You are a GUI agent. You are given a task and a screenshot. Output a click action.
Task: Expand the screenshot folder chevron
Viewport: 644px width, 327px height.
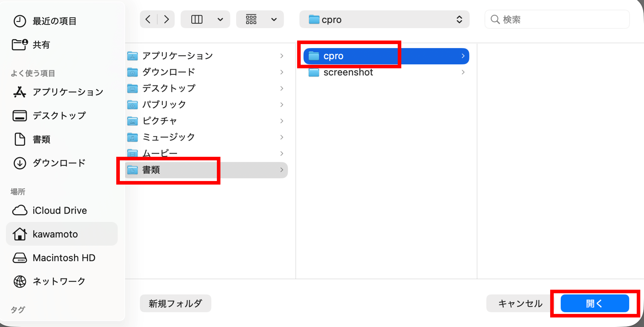pyautogui.click(x=463, y=72)
